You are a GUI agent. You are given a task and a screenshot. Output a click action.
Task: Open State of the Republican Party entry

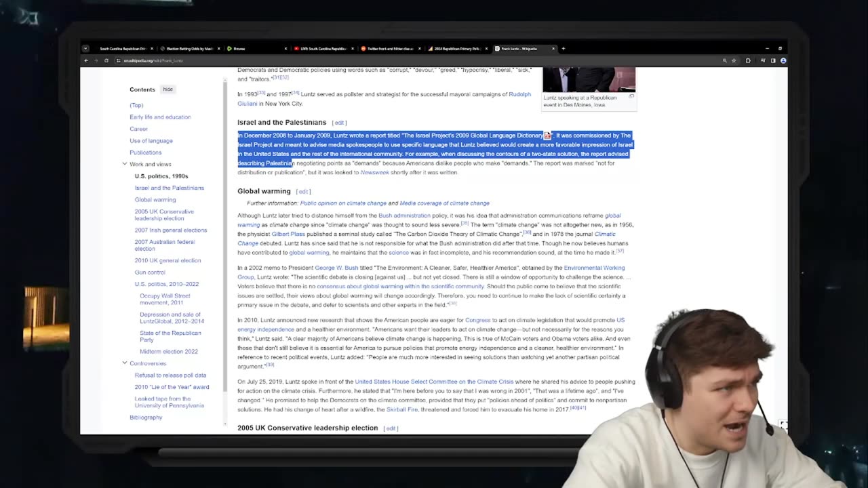(x=170, y=336)
